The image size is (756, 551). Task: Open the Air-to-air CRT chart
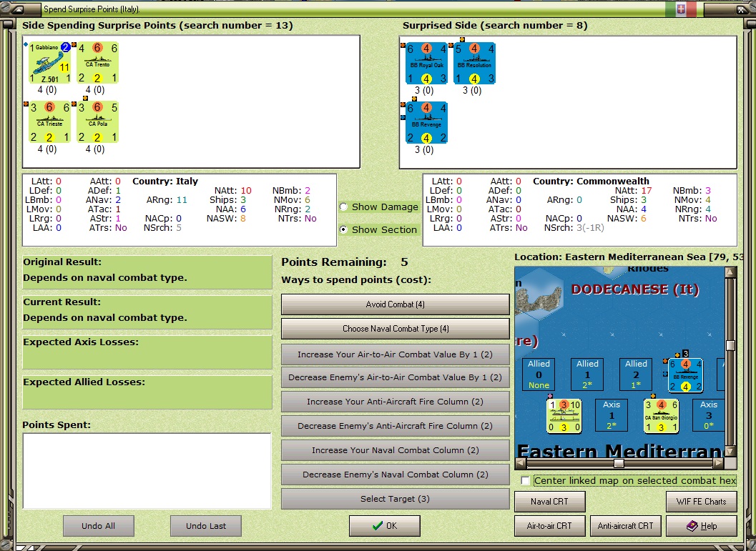coord(549,526)
